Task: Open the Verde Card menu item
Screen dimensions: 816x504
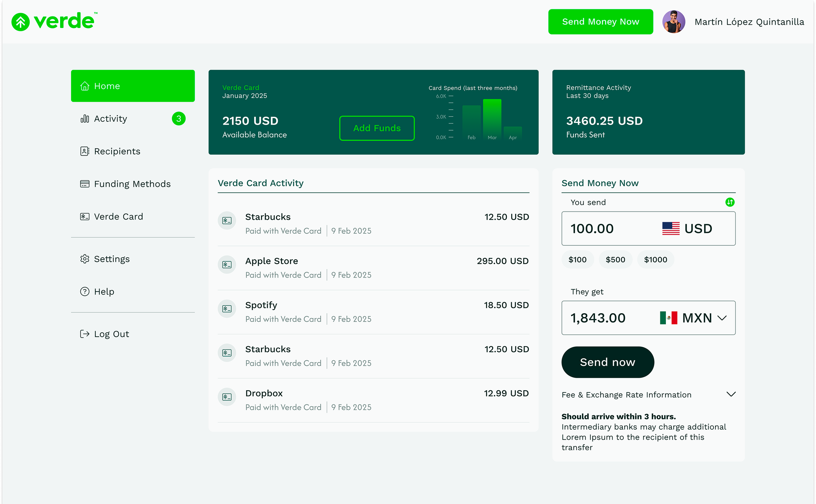Action: [x=118, y=217]
